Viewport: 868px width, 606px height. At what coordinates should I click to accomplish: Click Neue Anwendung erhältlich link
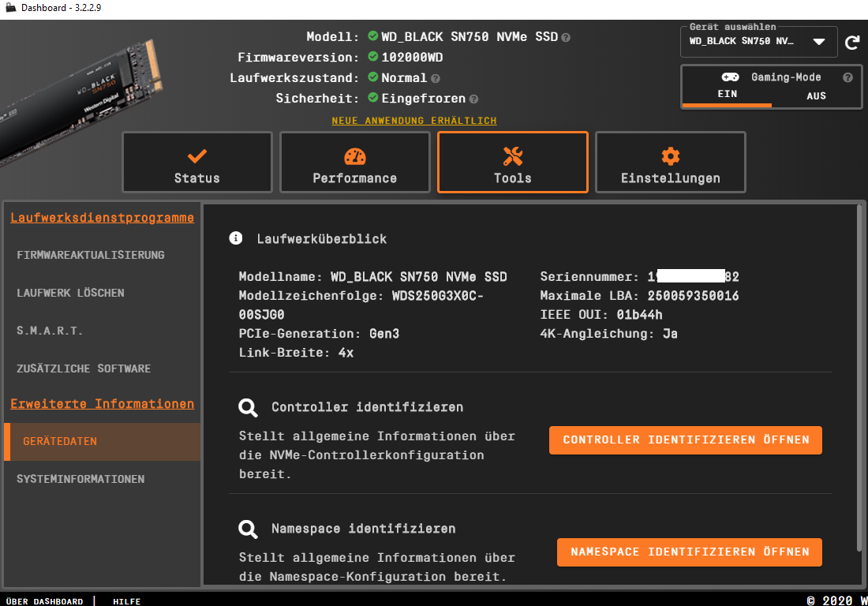414,121
